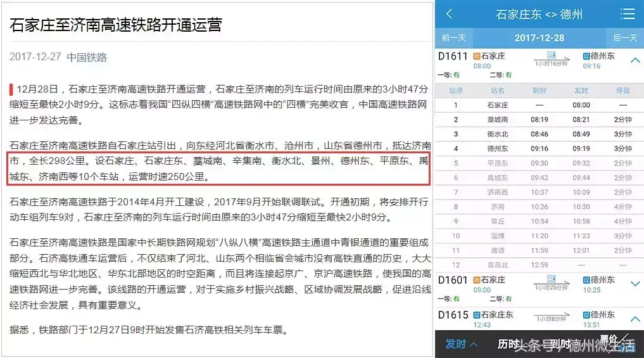The width and height of the screenshot is (644, 358).
Task: Tap the back arrow in the header
Action: tap(450, 14)
